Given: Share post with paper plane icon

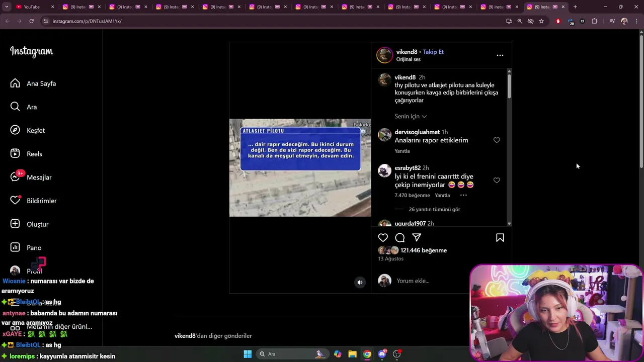Looking at the screenshot, I should [x=417, y=237].
